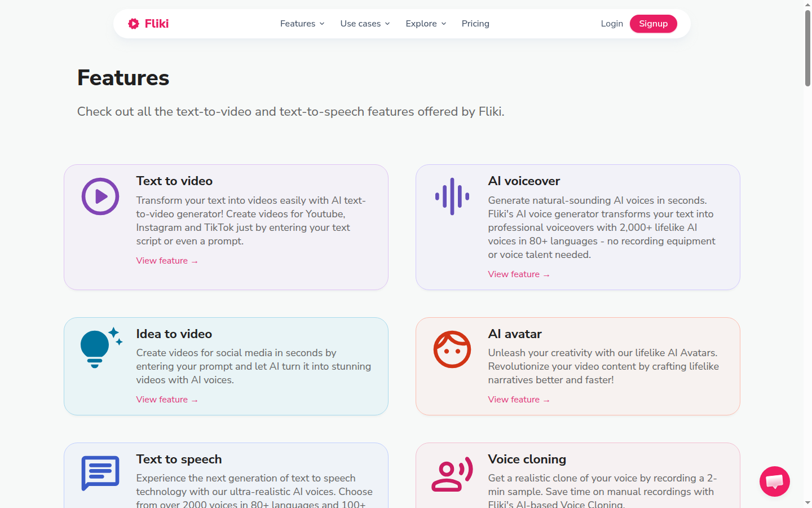
Task: Click the AI avatar heading
Action: (x=515, y=334)
